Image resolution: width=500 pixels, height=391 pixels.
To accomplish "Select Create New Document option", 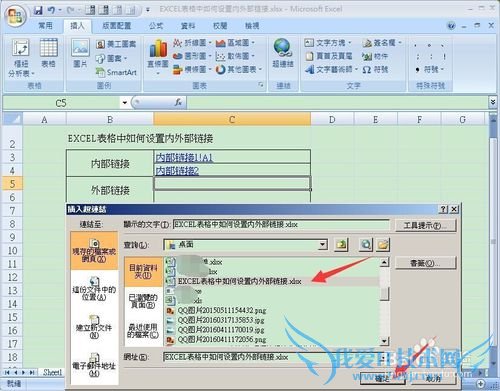I will [94, 327].
